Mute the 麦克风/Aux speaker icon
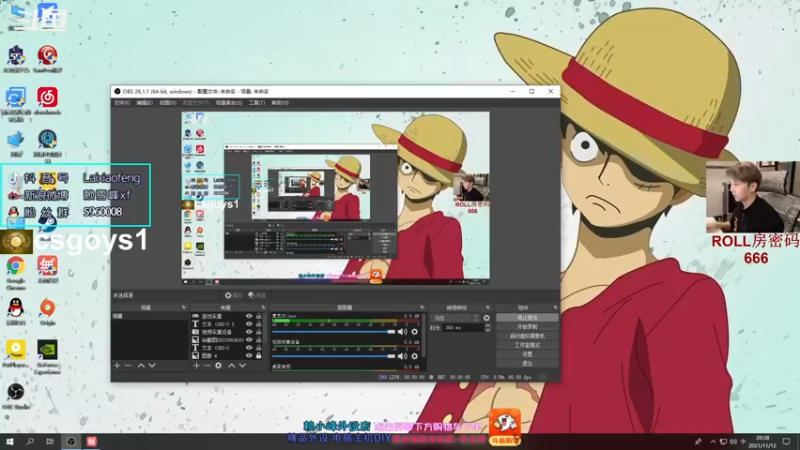 point(403,332)
